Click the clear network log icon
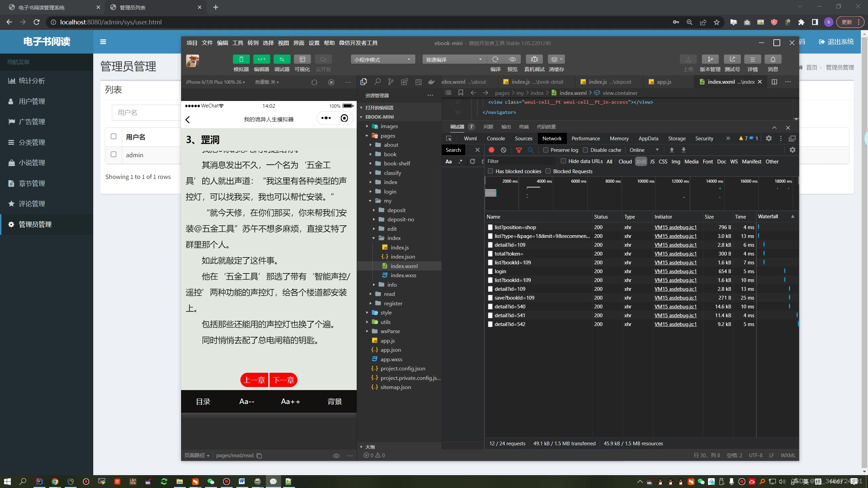 [x=504, y=150]
